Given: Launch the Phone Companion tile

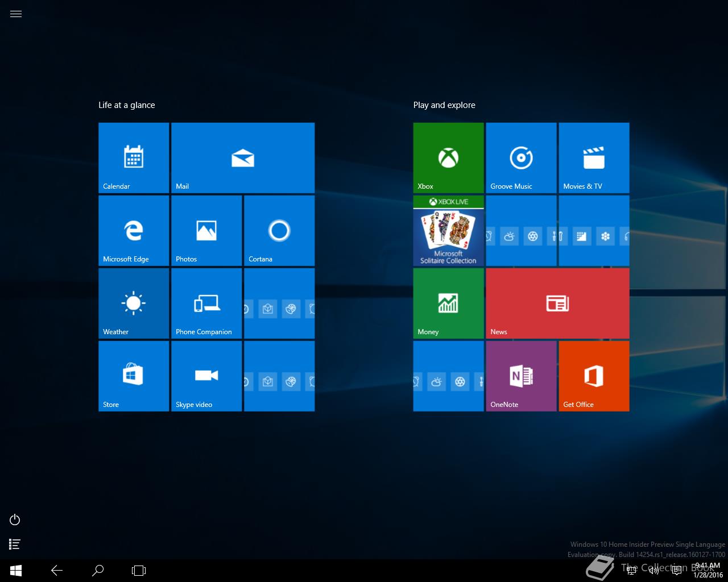Looking at the screenshot, I should point(206,304).
